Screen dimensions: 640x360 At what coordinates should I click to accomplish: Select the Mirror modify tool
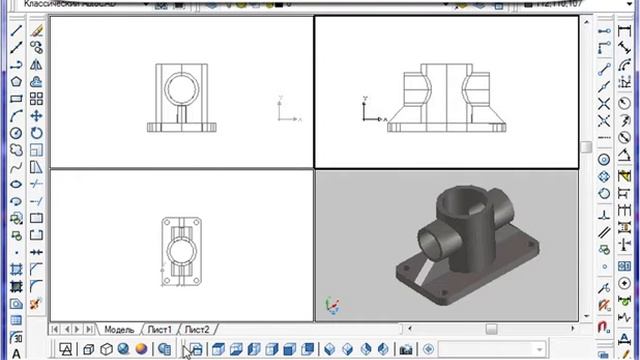click(x=36, y=64)
